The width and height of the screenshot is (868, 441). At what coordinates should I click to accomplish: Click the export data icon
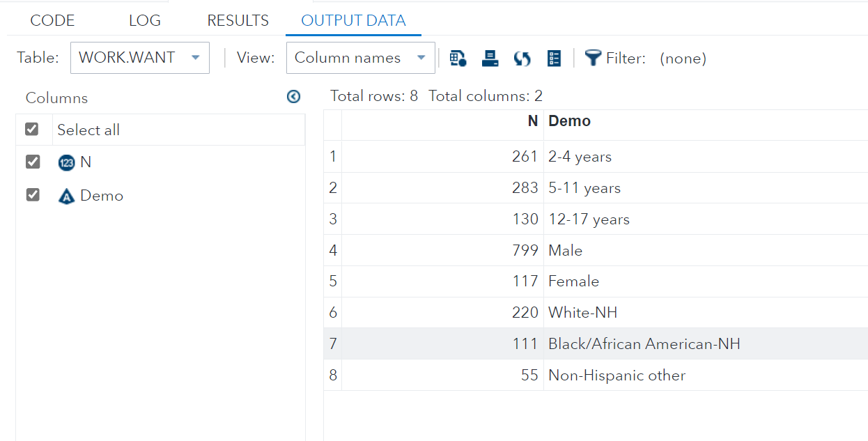(490, 59)
